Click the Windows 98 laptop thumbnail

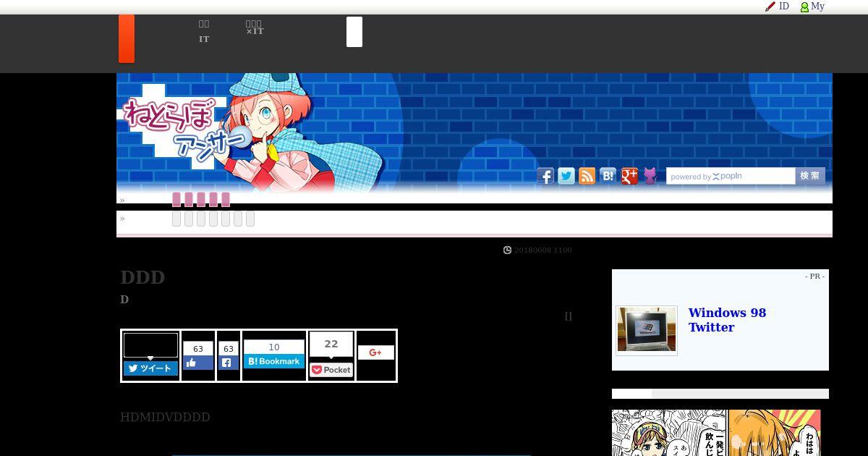(x=647, y=330)
